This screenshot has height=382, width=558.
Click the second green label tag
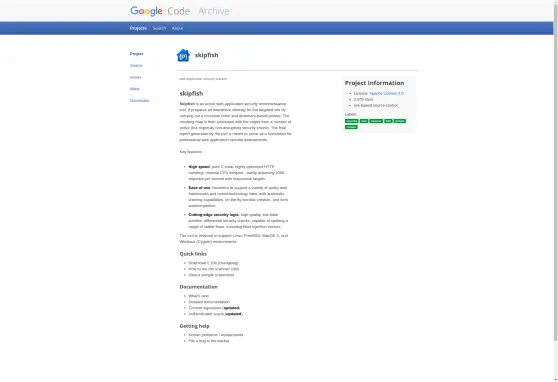(364, 121)
